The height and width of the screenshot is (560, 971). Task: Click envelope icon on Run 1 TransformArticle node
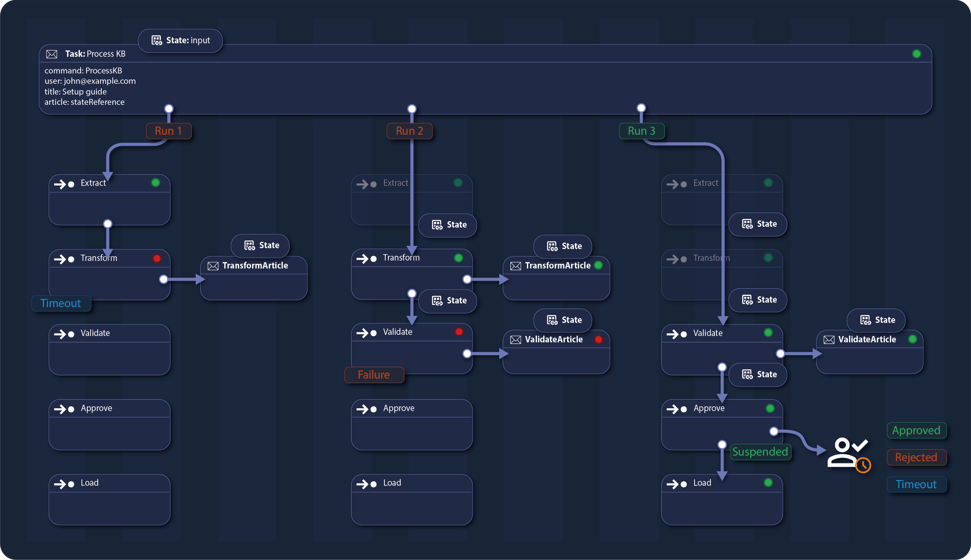pos(213,266)
